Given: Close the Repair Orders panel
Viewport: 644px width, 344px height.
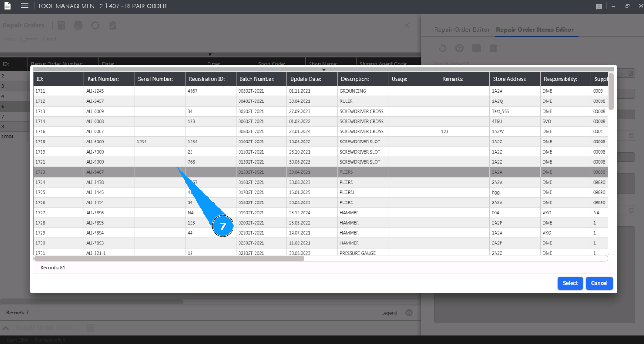Looking at the screenshot, I should coord(406,25).
